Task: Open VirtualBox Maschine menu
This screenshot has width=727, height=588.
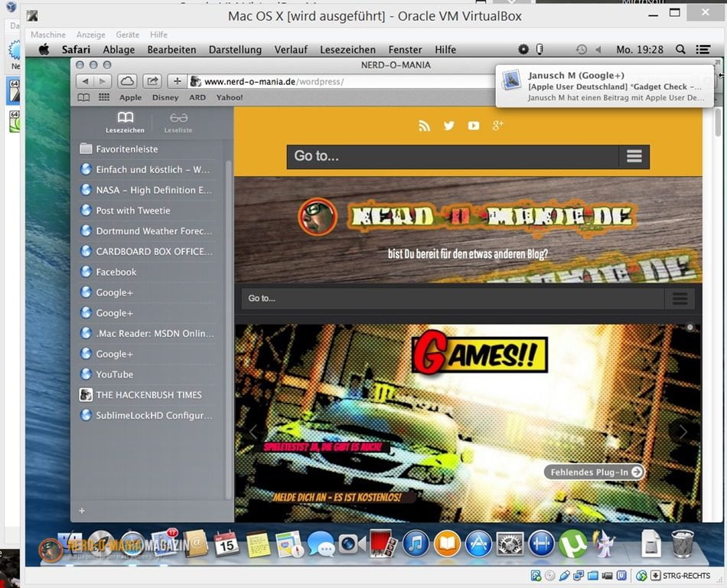Action: point(48,34)
